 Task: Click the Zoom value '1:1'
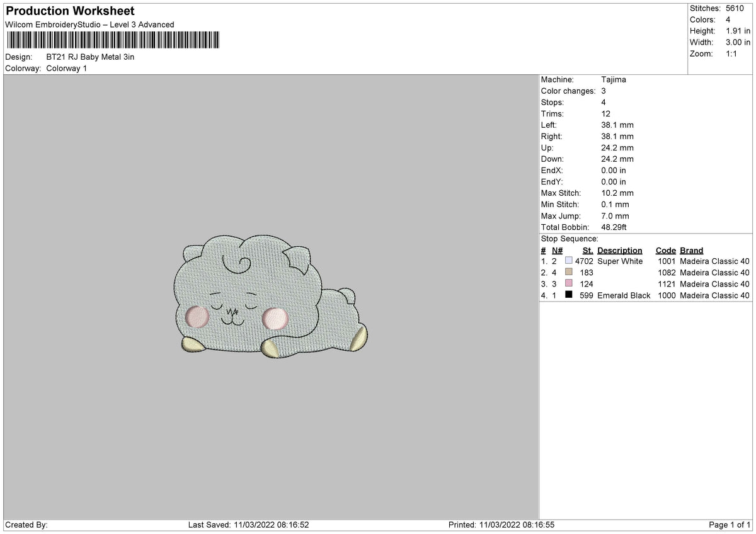732,54
